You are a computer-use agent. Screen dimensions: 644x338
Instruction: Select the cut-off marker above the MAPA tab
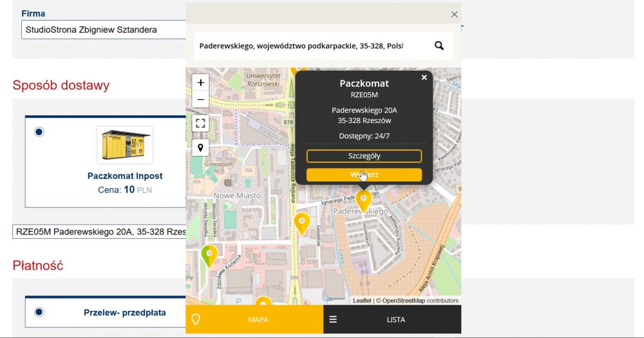263,301
